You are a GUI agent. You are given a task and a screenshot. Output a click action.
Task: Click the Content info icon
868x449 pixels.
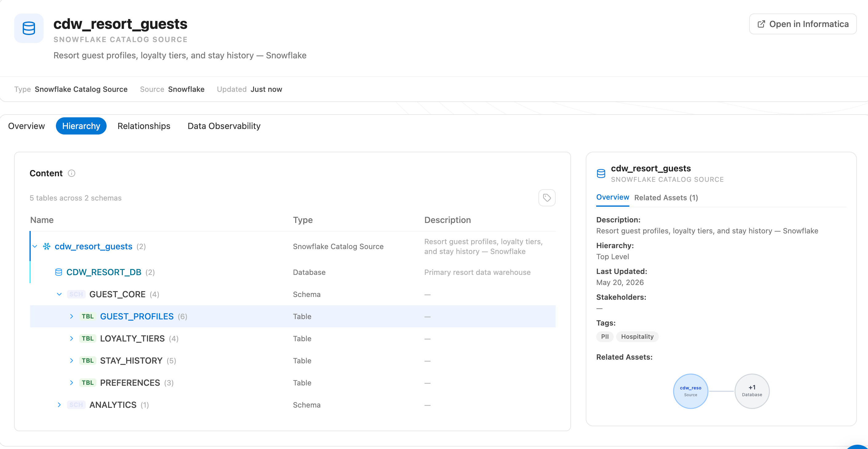(72, 173)
